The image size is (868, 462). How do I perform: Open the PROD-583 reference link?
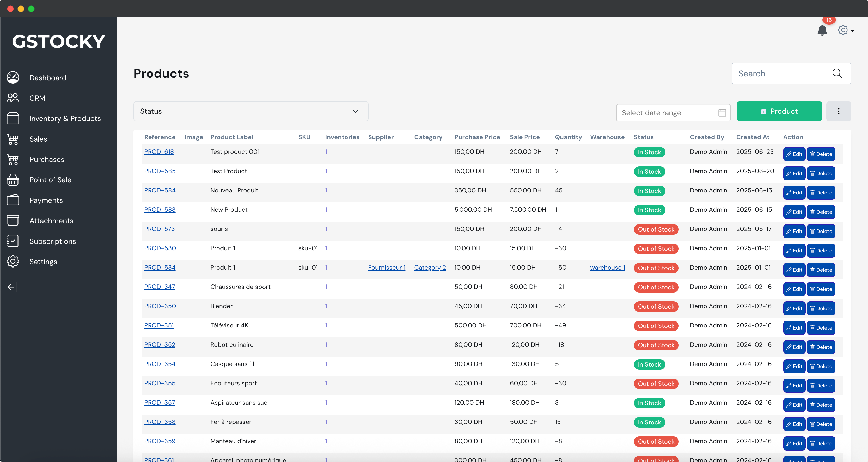pyautogui.click(x=160, y=210)
